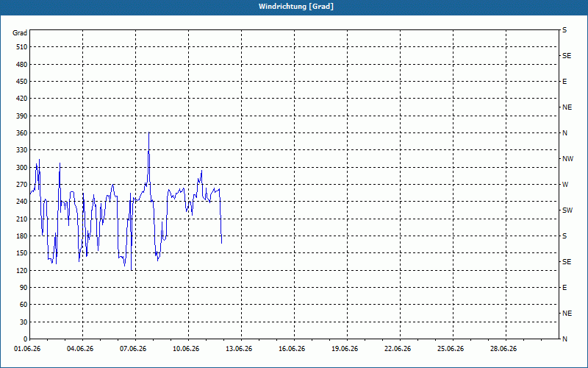The height and width of the screenshot is (368, 588).
Task: Click the 360 degree axis label
Action: (x=22, y=133)
